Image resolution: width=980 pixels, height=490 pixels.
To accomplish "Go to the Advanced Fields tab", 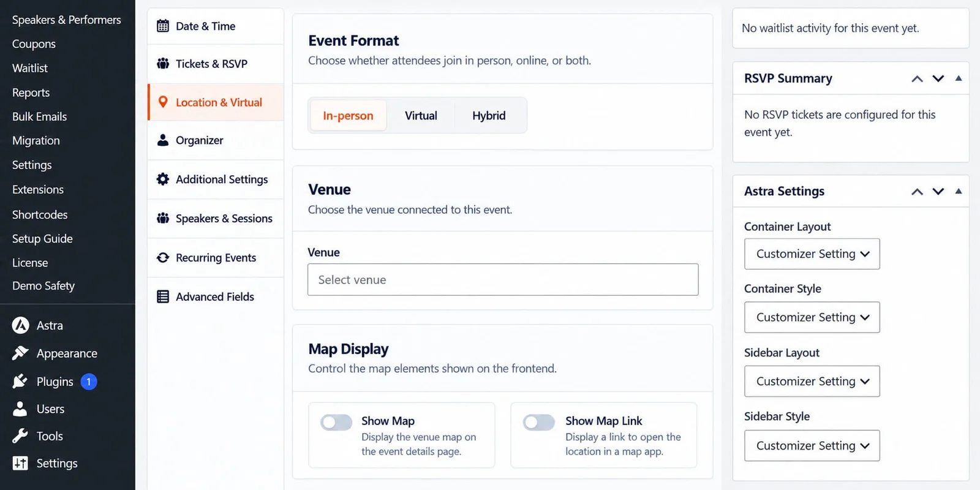I will (216, 296).
